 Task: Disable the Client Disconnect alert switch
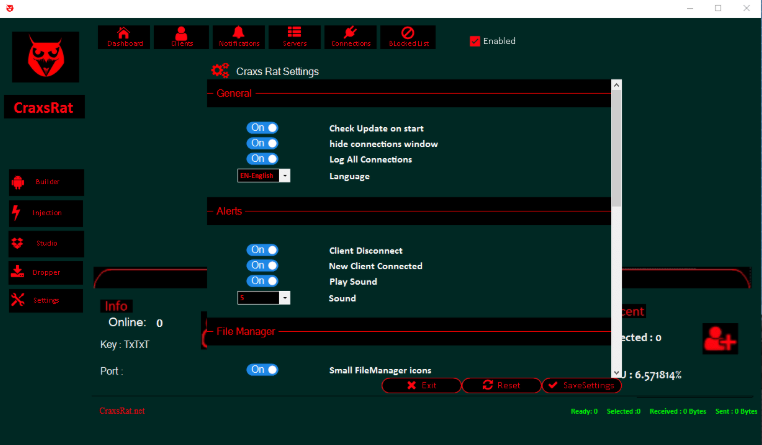coord(262,250)
